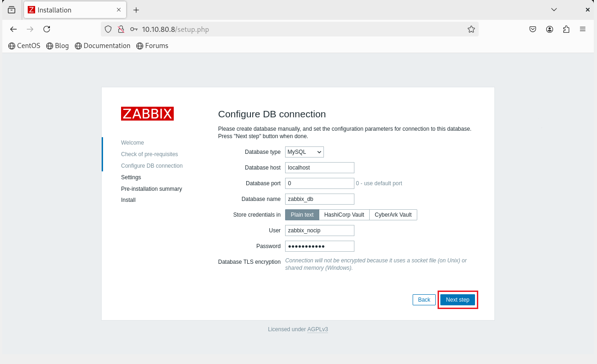Click the Install step in sidebar

tap(128, 200)
